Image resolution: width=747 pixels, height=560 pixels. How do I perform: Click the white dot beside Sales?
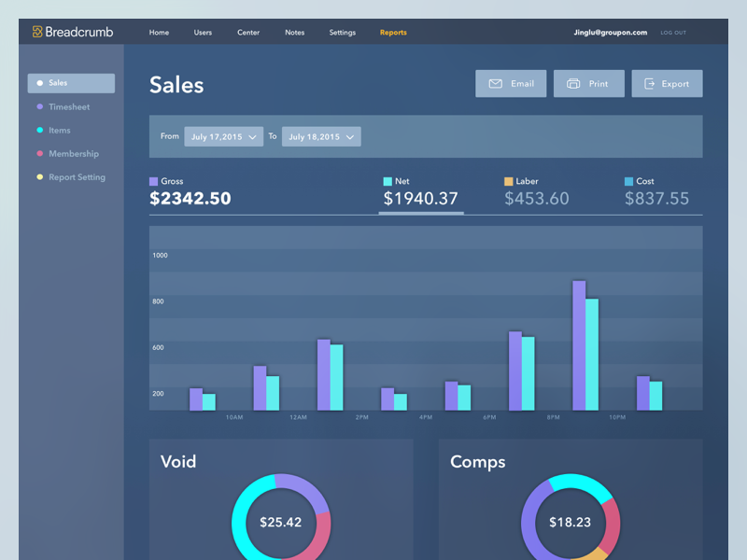click(40, 83)
